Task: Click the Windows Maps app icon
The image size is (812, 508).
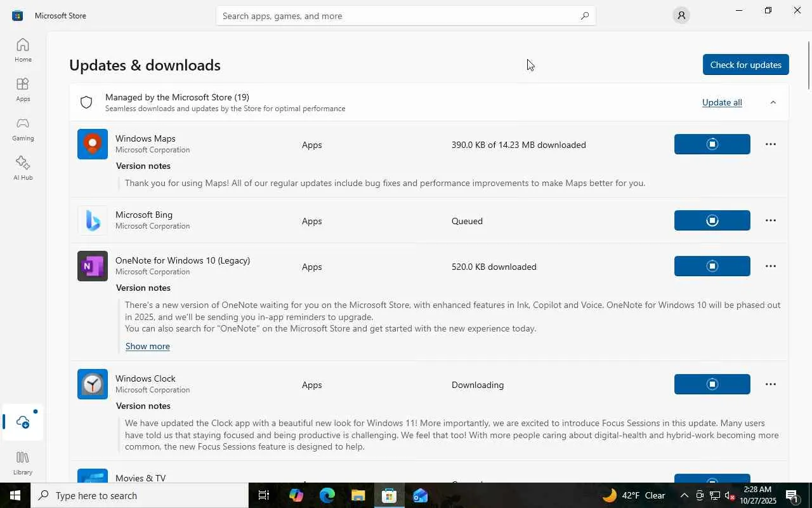Action: 93,144
